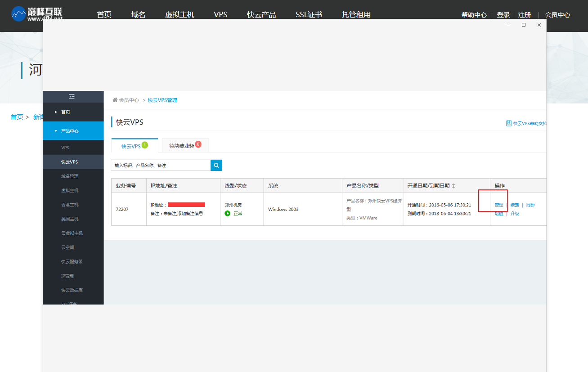Click the 同步 link for service 72207
This screenshot has height=372, width=588.
click(530, 205)
